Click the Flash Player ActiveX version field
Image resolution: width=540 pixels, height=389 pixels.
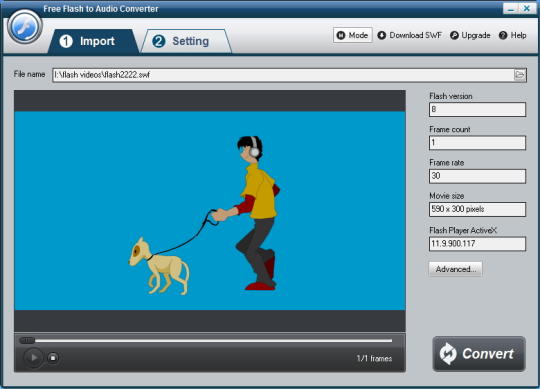click(x=477, y=244)
